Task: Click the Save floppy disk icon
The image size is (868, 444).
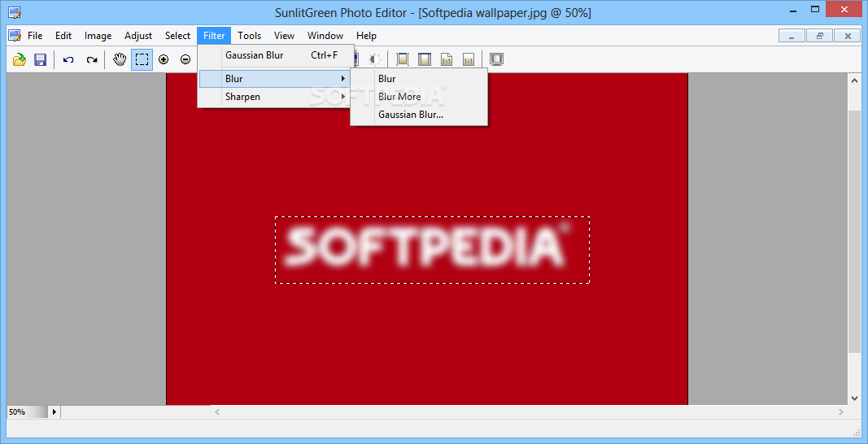Action: click(x=41, y=59)
